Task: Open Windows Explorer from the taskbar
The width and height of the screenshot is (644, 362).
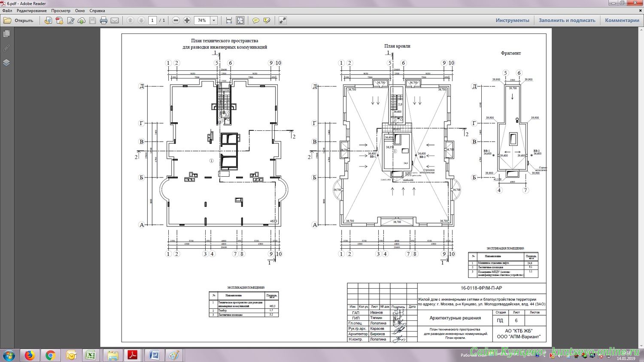Action: (x=112, y=355)
